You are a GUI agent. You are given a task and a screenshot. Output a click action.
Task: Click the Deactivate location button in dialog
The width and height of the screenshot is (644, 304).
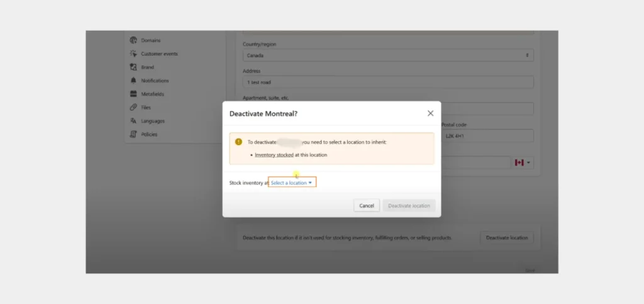click(409, 205)
